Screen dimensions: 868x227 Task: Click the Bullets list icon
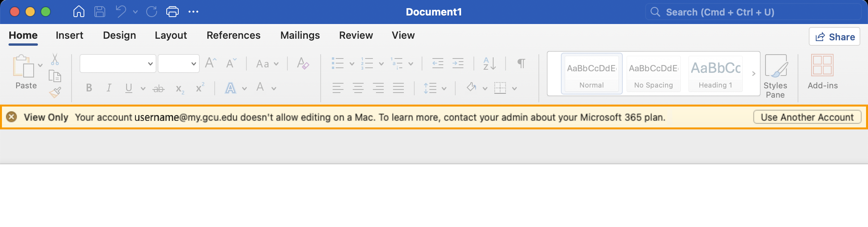tap(338, 63)
